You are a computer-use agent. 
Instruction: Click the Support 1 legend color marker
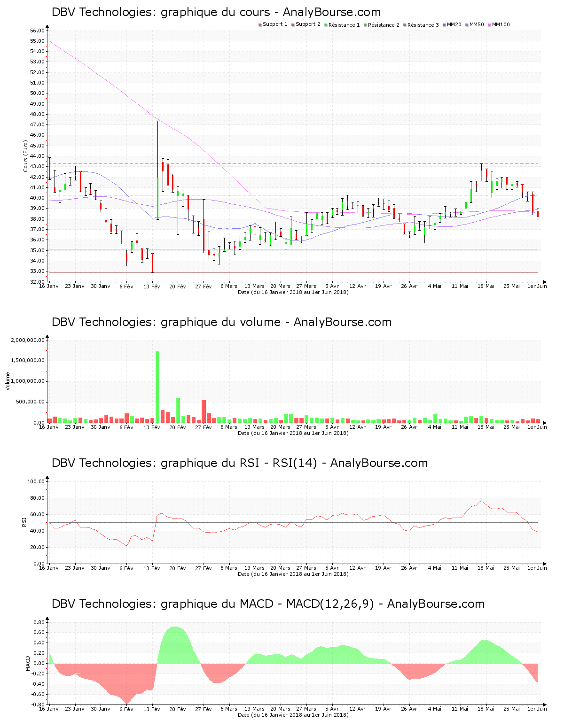(x=260, y=25)
